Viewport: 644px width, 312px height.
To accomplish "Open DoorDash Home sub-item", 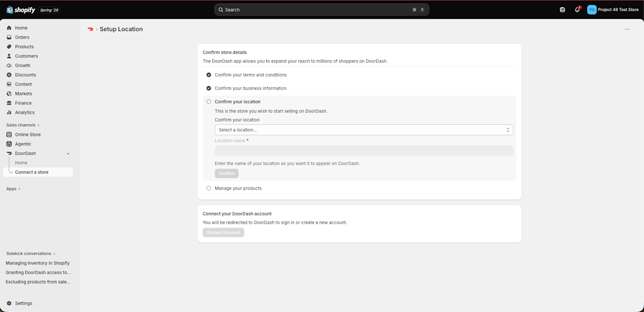I will pos(21,163).
